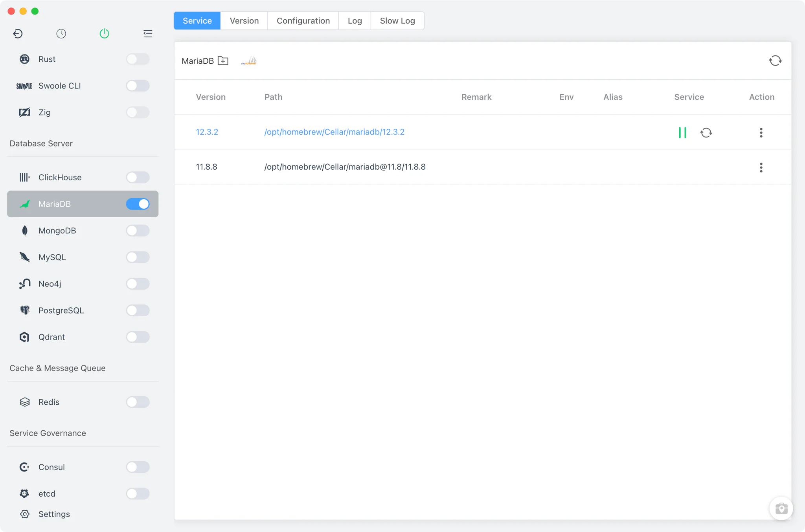The width and height of the screenshot is (805, 532).
Task: Select the Rust sidebar icon
Action: point(24,59)
